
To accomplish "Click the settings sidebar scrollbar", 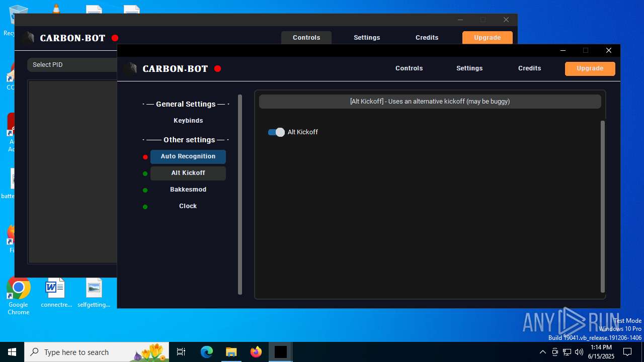I will click(x=240, y=195).
